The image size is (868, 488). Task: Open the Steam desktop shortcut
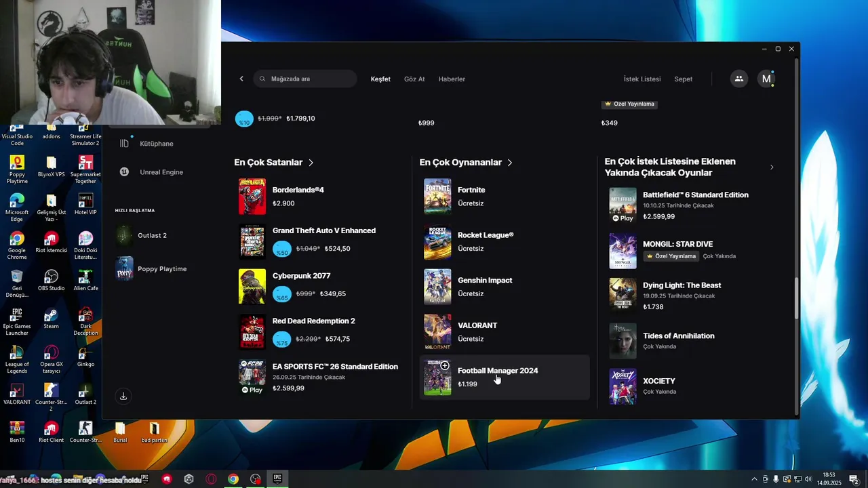point(51,319)
